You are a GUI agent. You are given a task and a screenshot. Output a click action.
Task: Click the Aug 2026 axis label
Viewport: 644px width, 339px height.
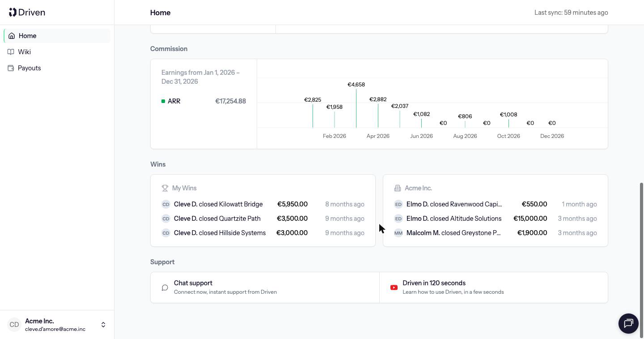[465, 136]
